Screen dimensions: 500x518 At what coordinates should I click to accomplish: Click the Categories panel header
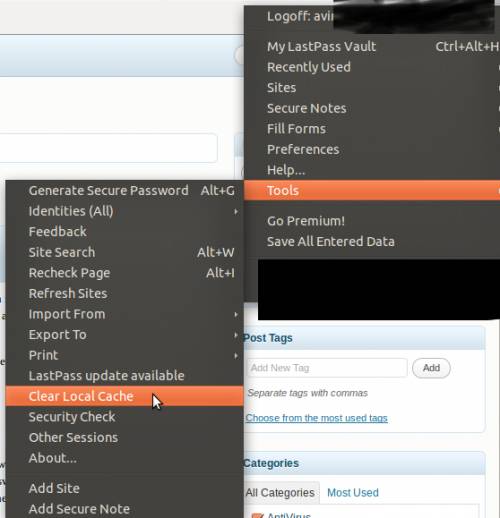click(364, 463)
